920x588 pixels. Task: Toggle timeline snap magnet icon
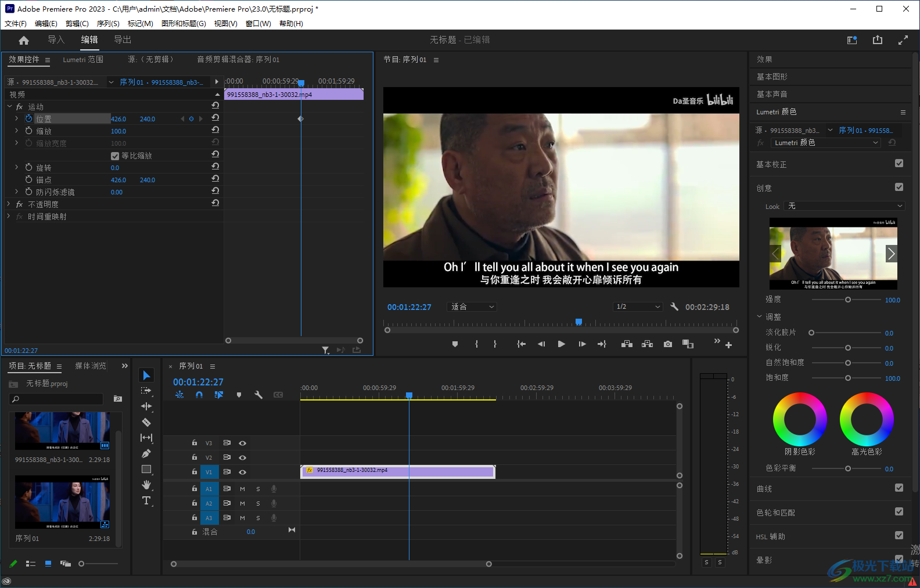click(x=199, y=395)
